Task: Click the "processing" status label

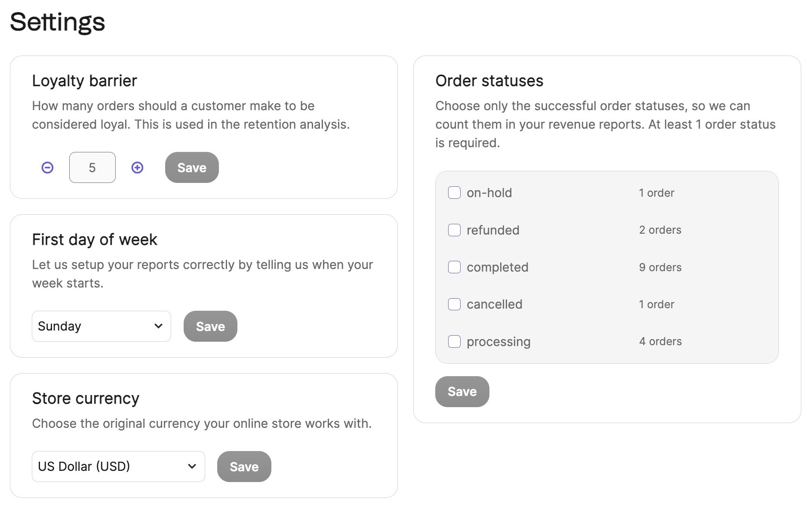Action: 498,342
